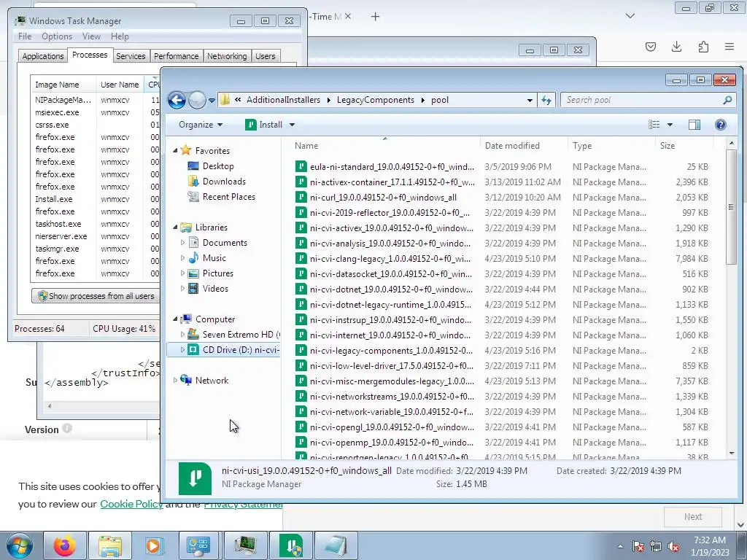Open the Cookie Policy link
The image size is (747, 560).
pyautogui.click(x=131, y=504)
